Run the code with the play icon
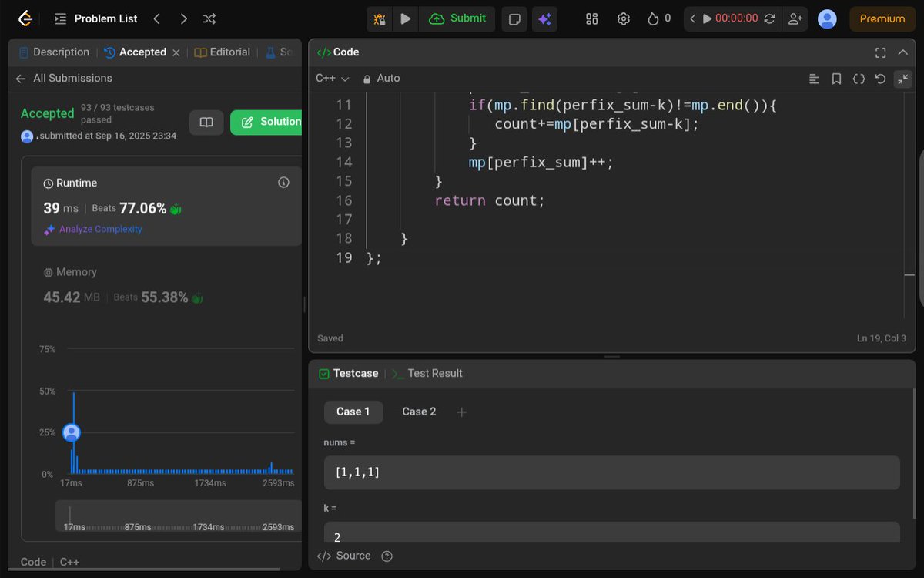 click(x=405, y=18)
